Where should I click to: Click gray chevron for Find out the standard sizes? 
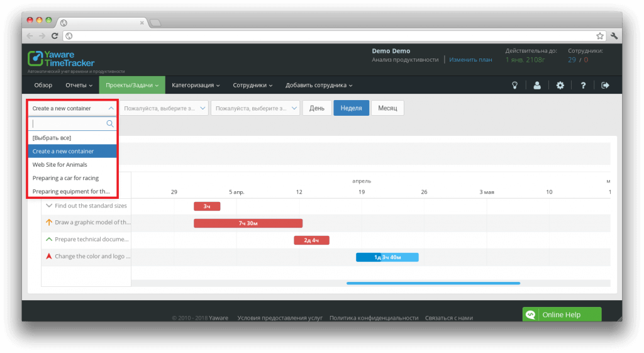[x=49, y=206]
